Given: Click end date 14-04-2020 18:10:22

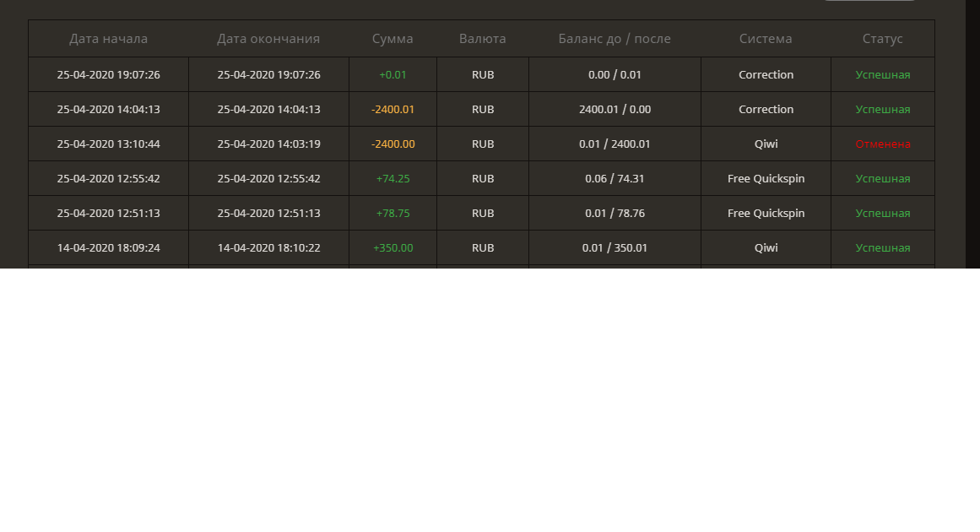Looking at the screenshot, I should pos(268,248).
